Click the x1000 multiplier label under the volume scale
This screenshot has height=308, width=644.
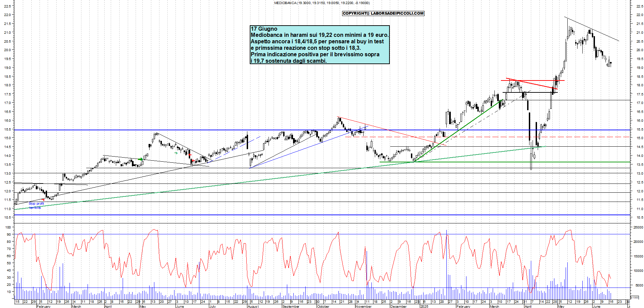[x=635, y=297]
